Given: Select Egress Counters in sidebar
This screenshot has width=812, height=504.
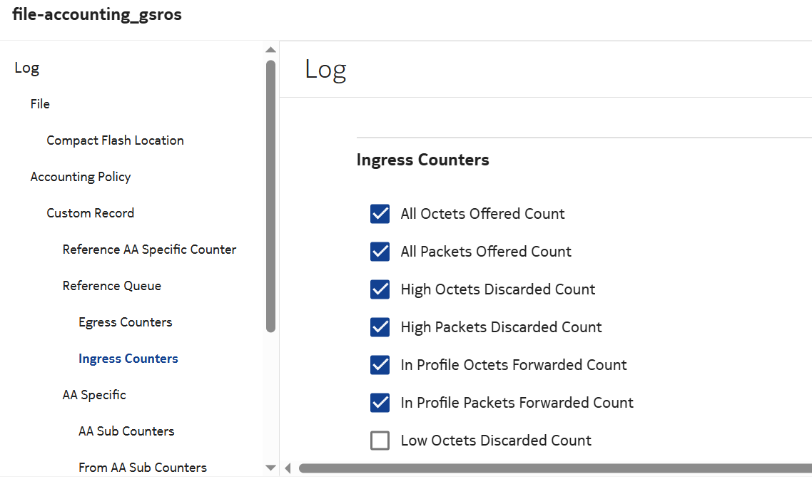Looking at the screenshot, I should click(126, 322).
